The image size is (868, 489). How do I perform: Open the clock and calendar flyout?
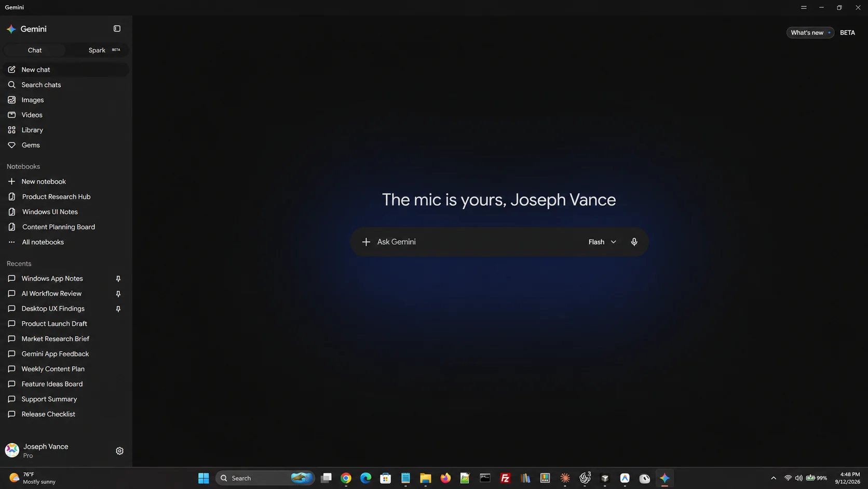(x=847, y=478)
